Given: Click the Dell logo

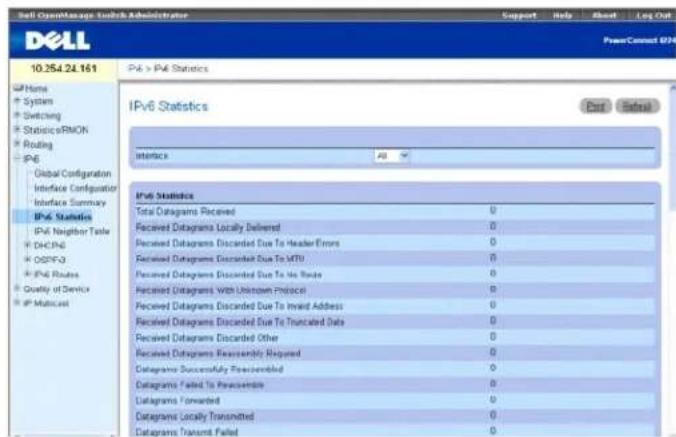Looking at the screenshot, I should click(x=57, y=41).
